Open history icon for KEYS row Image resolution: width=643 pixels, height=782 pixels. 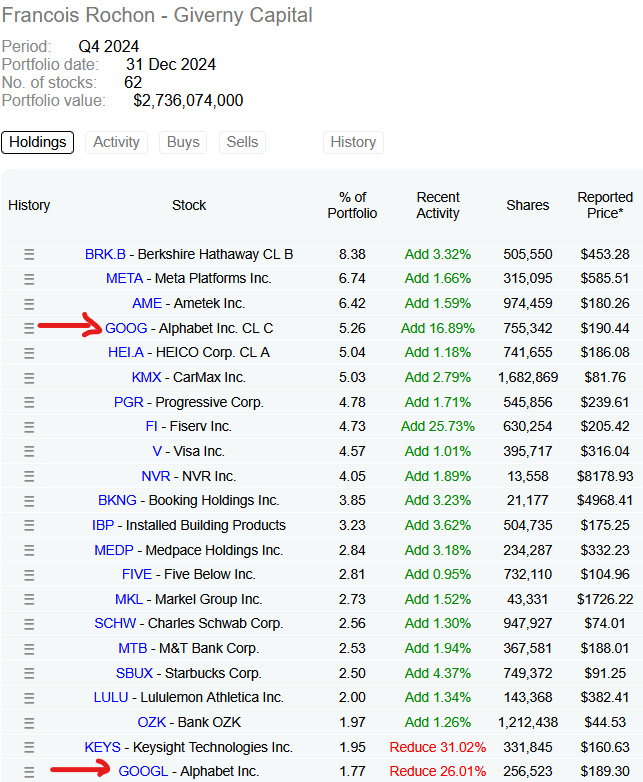coord(29,747)
